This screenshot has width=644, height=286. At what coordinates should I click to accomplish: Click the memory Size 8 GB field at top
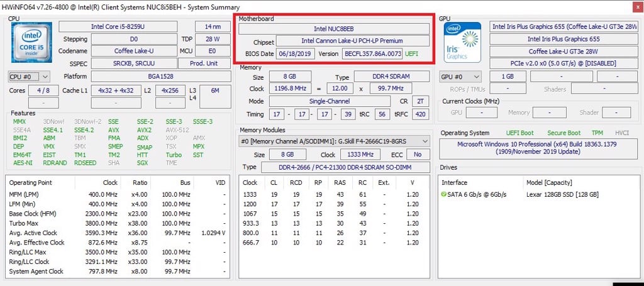[290, 77]
